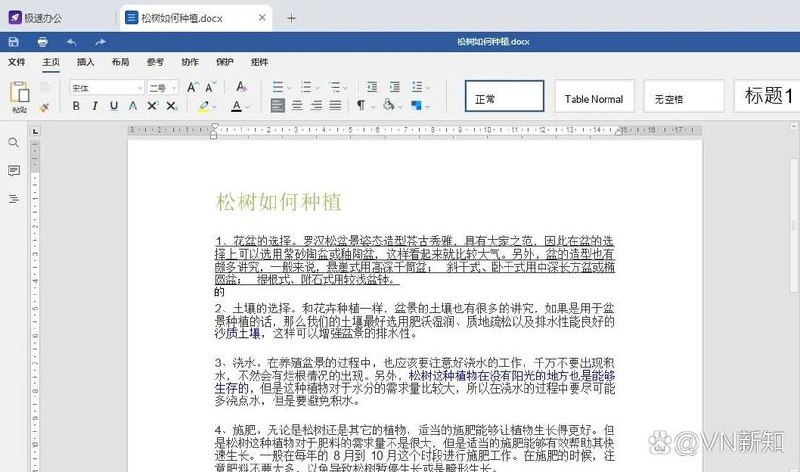Click the vertical scrollbar thumb
This screenshot has width=800, height=472.
[793, 225]
